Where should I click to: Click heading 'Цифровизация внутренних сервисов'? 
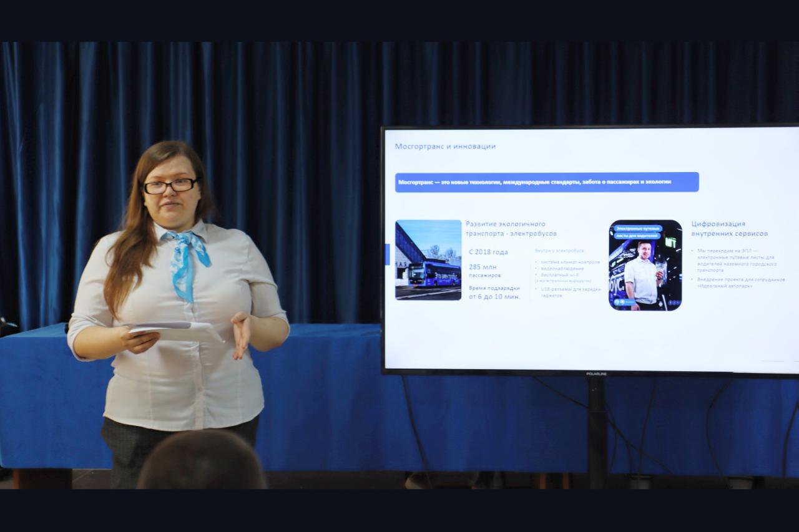click(x=729, y=228)
